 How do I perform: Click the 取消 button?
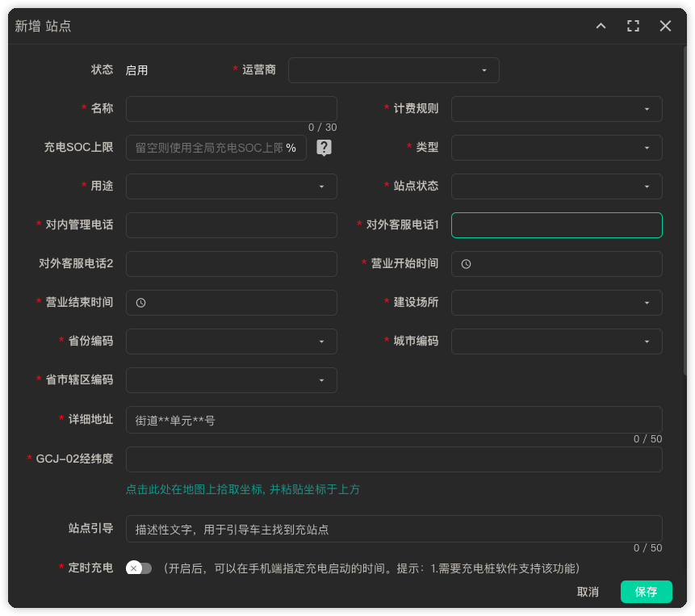(588, 592)
